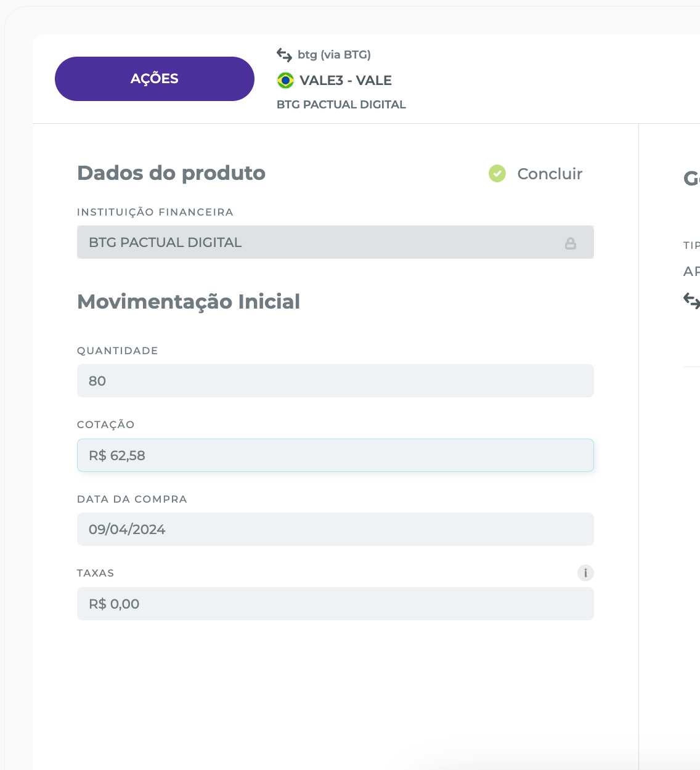Image resolution: width=700 pixels, height=770 pixels.
Task: Click the lock icon in institution field
Action: [571, 243]
